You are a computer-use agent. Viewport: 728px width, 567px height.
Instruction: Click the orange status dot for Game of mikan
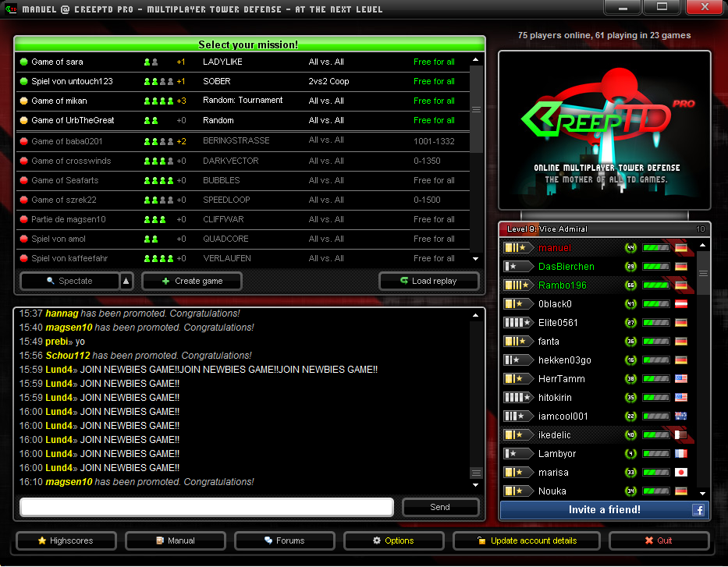23,101
